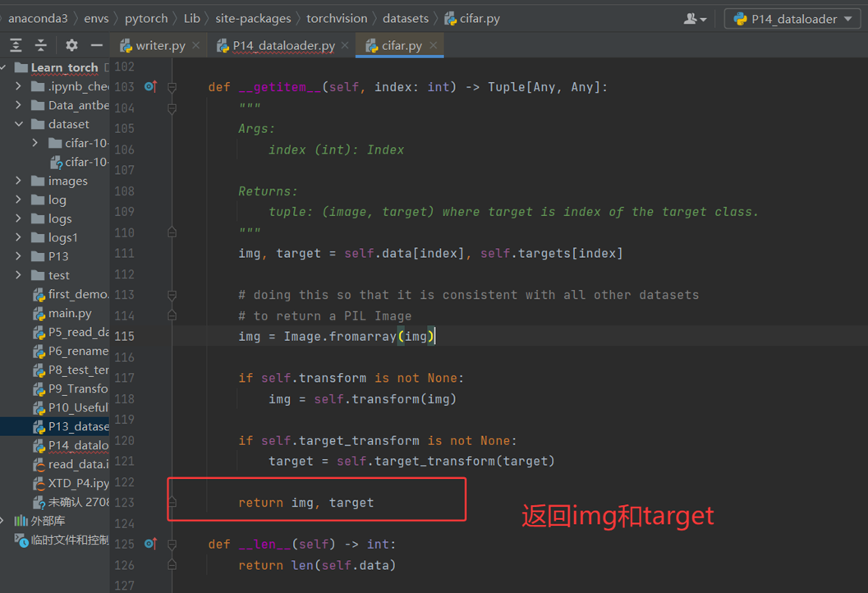Select the logs folder in project tree
Viewport: 868px width, 593px height.
[x=60, y=218]
